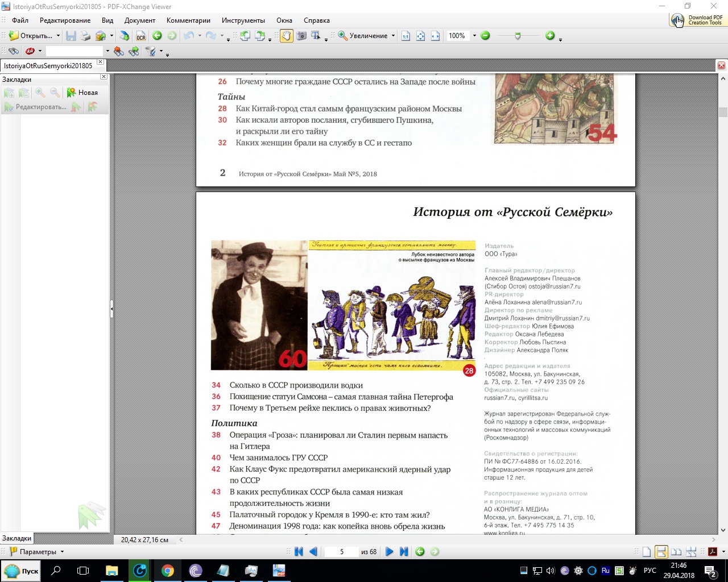Open the Справка menu

tap(317, 20)
